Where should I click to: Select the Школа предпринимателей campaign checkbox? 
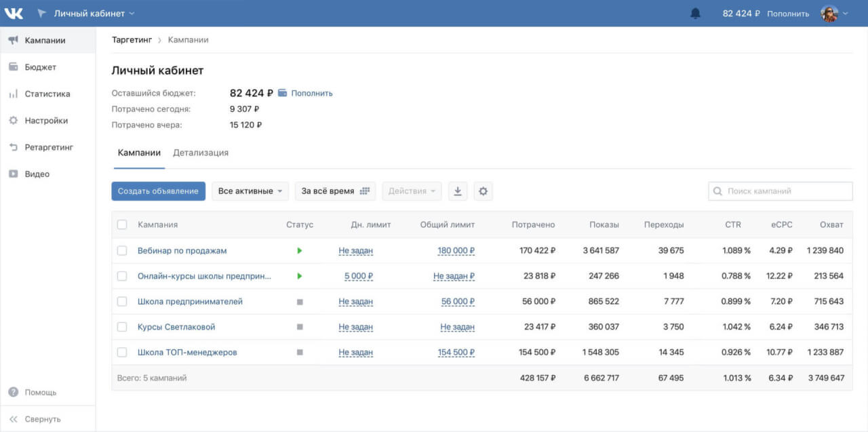(x=122, y=302)
